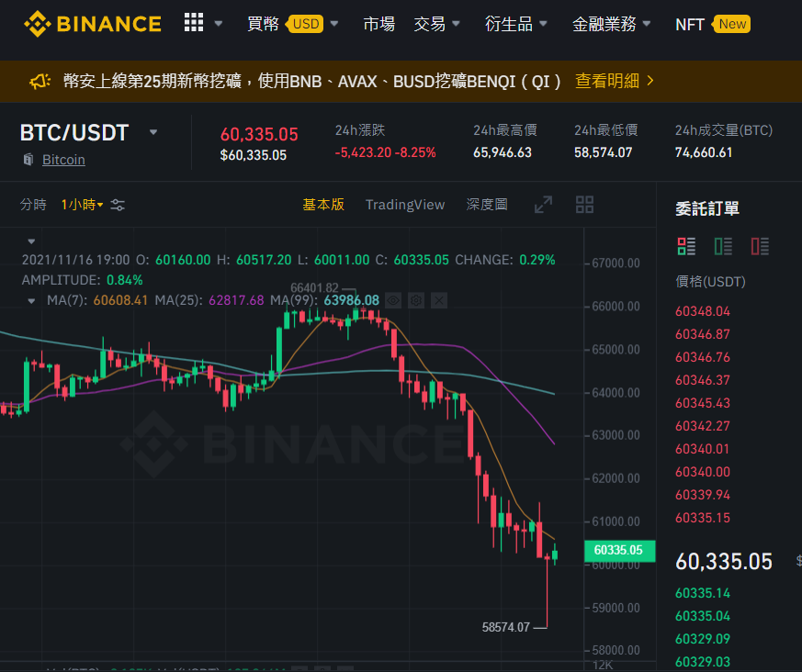
Task: Click the 24h最高價 value 65,946.63
Action: point(503,152)
